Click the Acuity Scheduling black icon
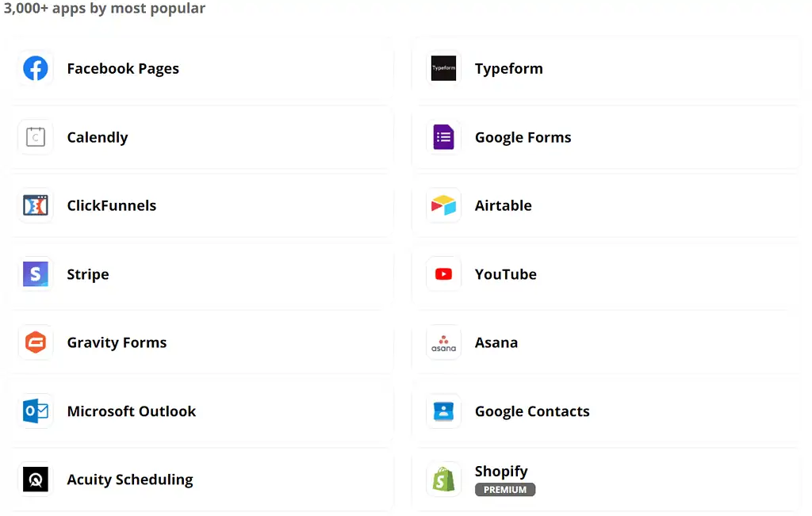Screen dimensions: 812x516 [x=36, y=480]
